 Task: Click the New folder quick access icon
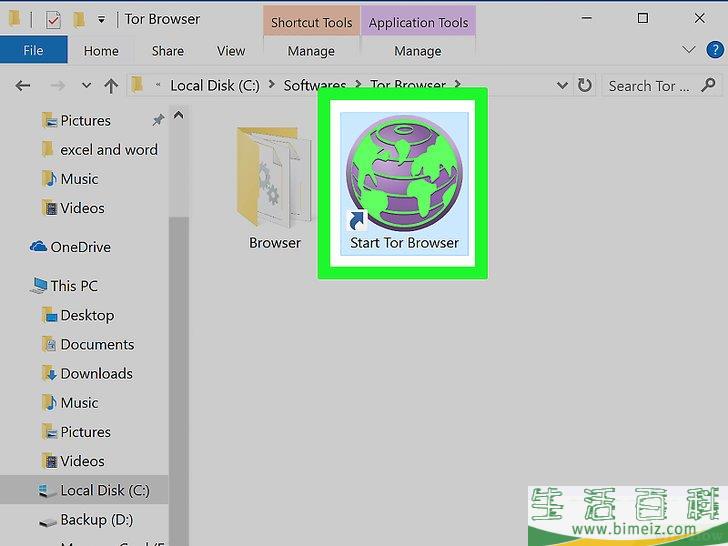point(79,20)
